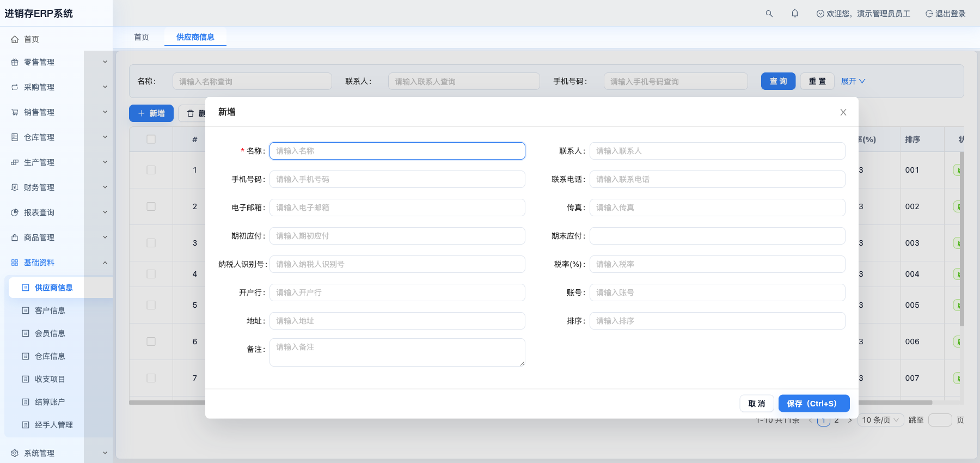
Task: Click the vertical table scrollbar
Action: point(961,239)
